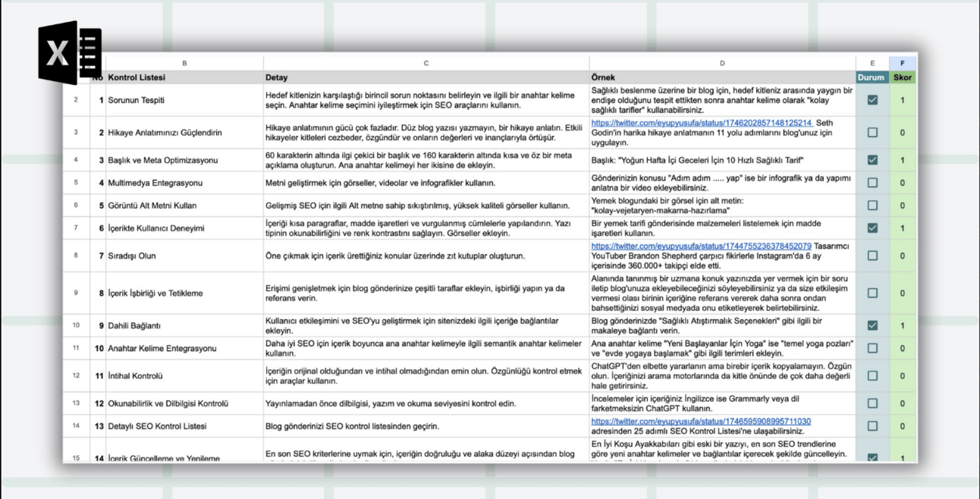Image resolution: width=980 pixels, height=499 pixels.
Task: Click the Skor value for Sorunun Tespiti
Action: click(x=903, y=100)
